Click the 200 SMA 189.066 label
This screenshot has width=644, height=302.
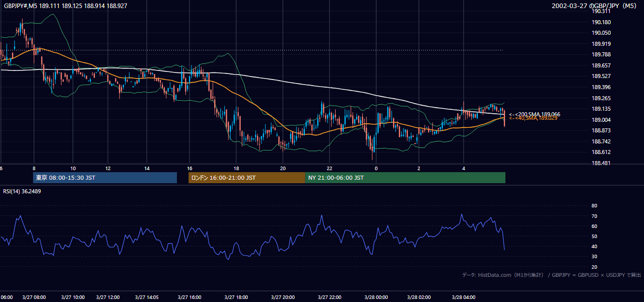(x=534, y=114)
